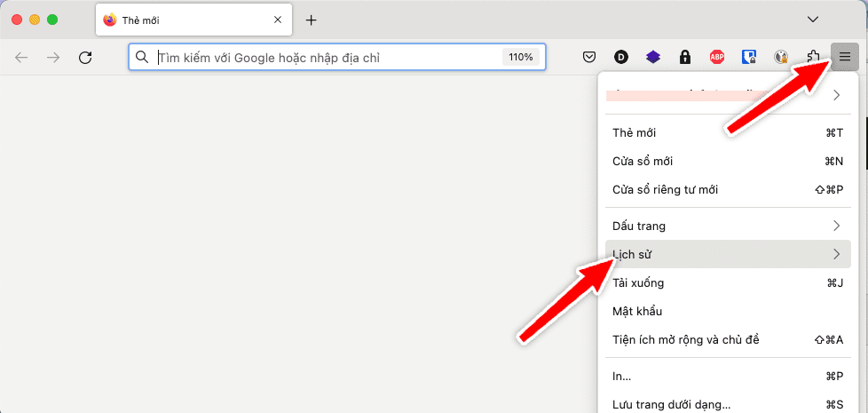Screen dimensions: 868x413
Task: Click the black circle D extension icon
Action: tap(621, 57)
